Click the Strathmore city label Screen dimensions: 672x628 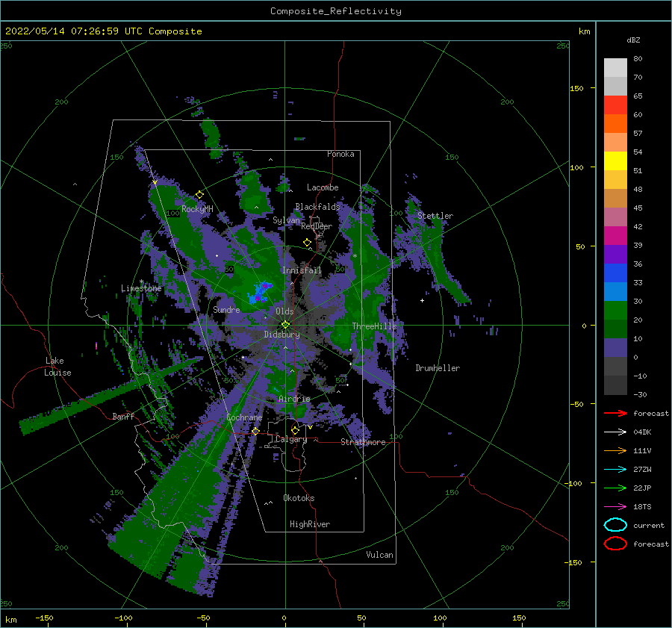point(363,442)
